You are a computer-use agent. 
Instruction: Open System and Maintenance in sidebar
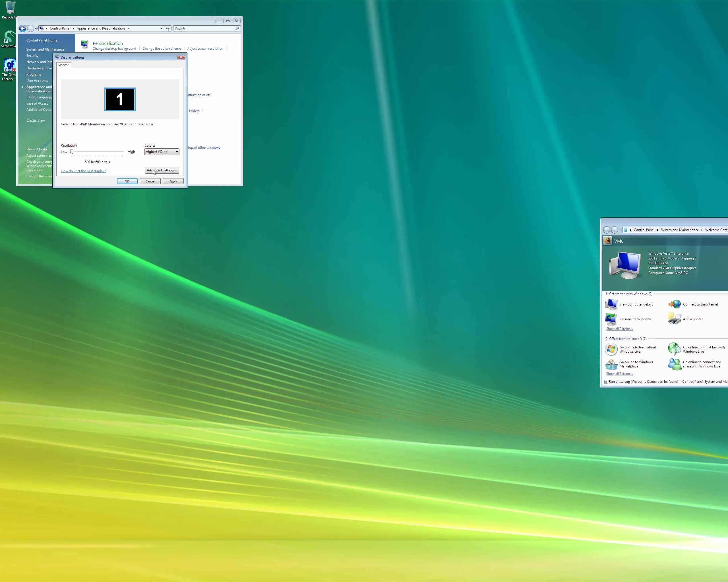pos(45,50)
